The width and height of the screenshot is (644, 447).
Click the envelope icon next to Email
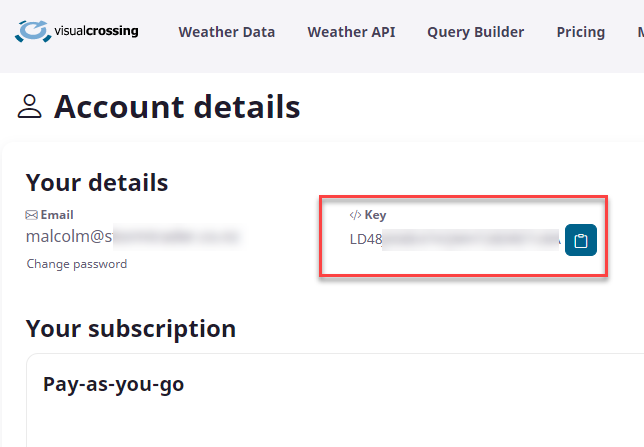tap(31, 215)
